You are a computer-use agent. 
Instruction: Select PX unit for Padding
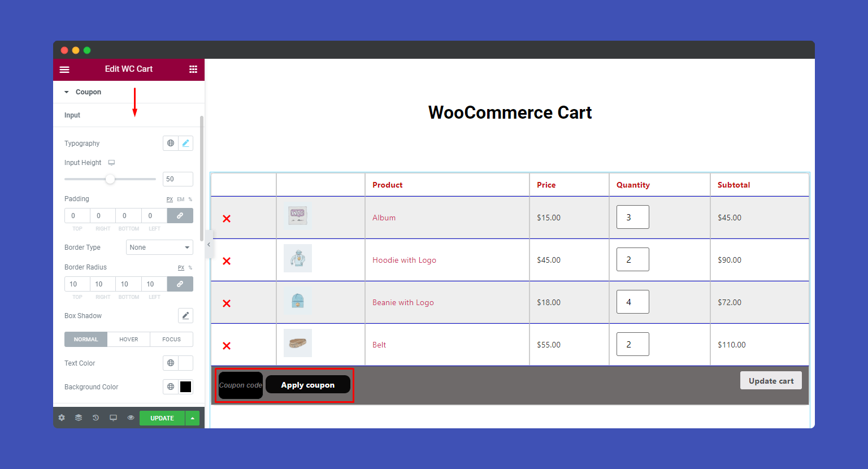click(170, 199)
